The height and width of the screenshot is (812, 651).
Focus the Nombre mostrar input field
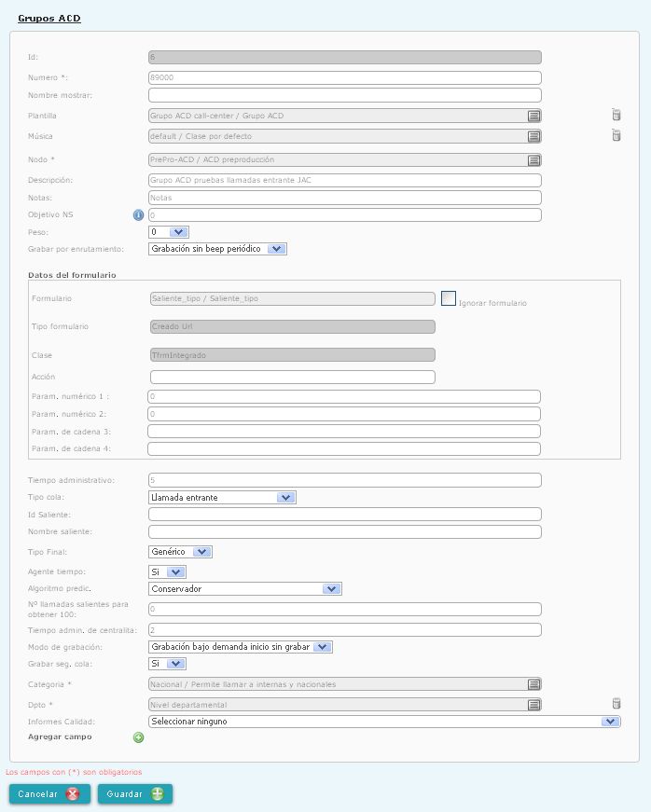coord(345,95)
